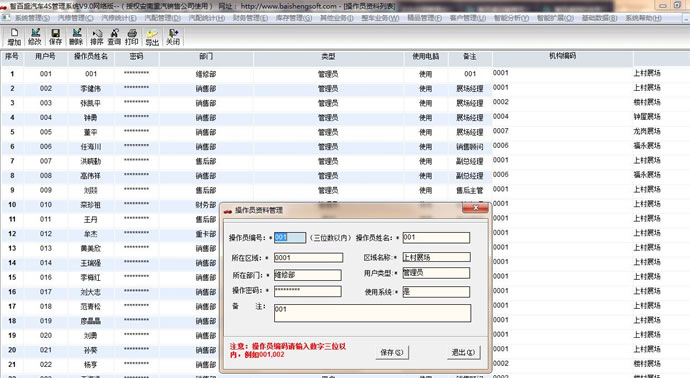Click the 备注 multiline field in dialog
690x378 pixels.
pyautogui.click(x=372, y=313)
